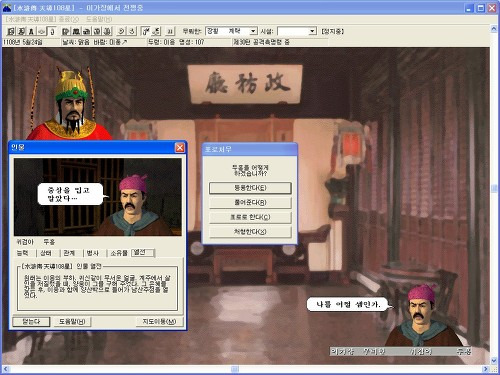Open the 시설 combo box arrow

coord(312,31)
